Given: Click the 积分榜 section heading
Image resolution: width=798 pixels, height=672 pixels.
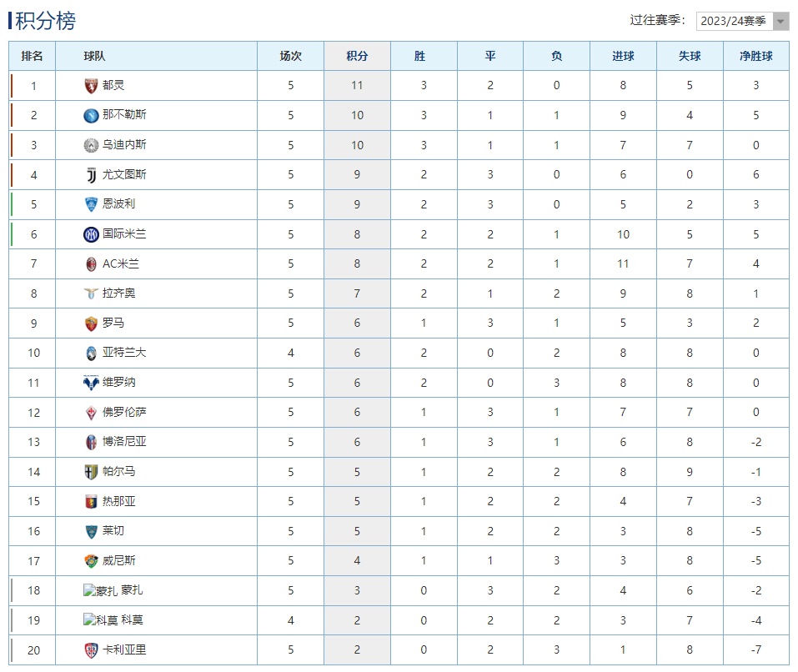Looking at the screenshot, I should (x=45, y=21).
